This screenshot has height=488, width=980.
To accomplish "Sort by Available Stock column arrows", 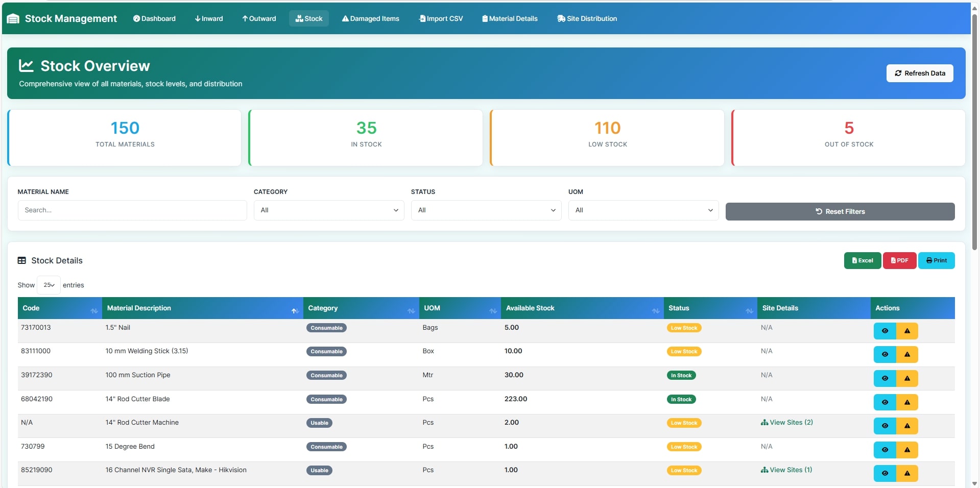I will point(655,310).
